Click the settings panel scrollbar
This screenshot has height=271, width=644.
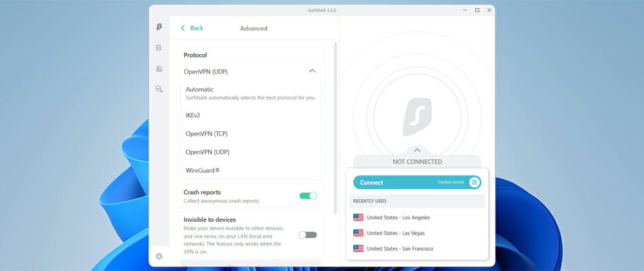pos(336,127)
